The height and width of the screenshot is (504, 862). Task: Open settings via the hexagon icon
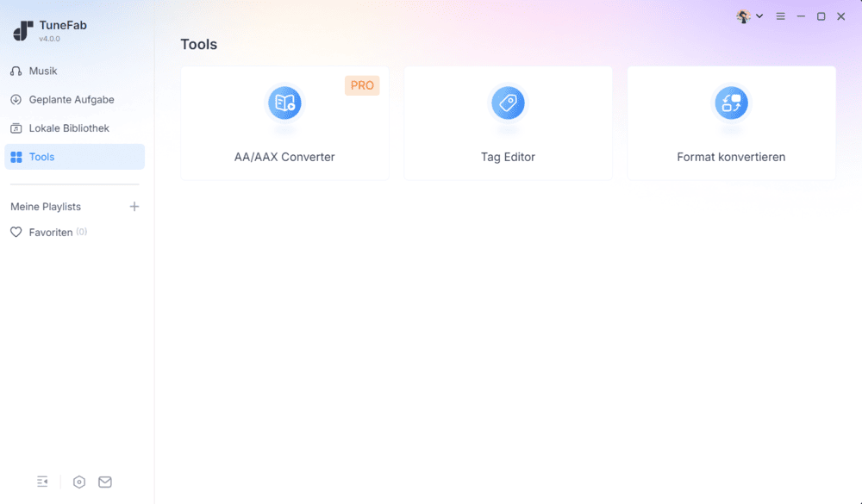pos(79,482)
